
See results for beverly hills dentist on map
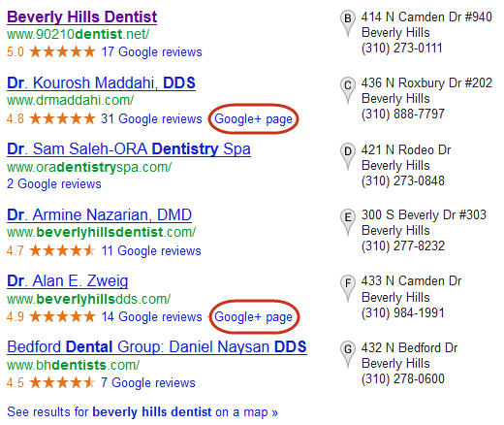pyautogui.click(x=142, y=412)
